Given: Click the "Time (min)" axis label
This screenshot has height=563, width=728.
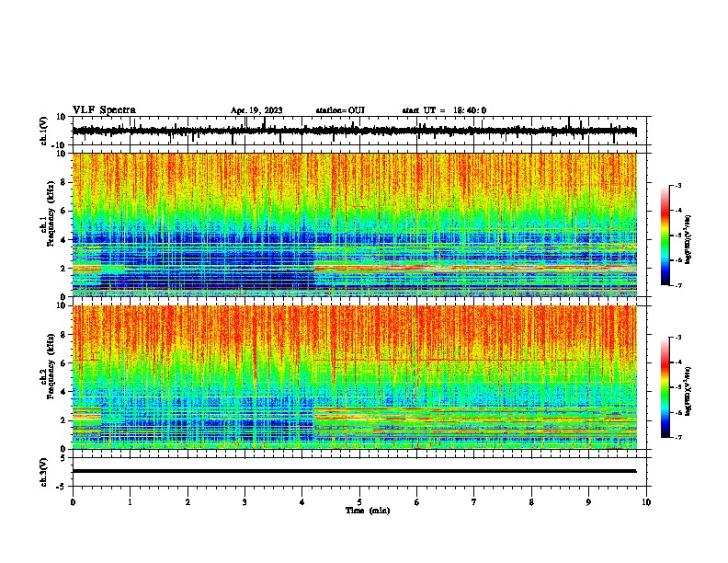Looking at the screenshot, I should [368, 511].
